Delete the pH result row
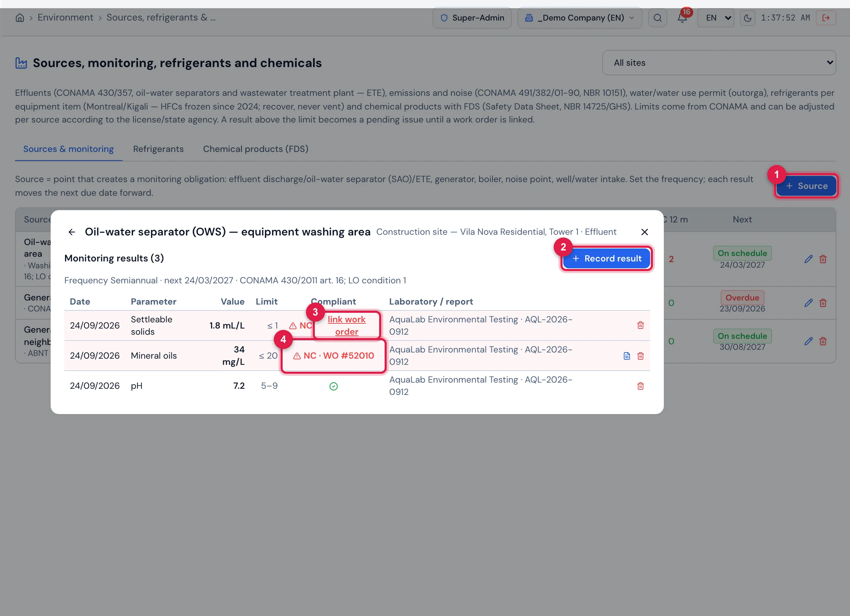This screenshot has width=850, height=616. tap(640, 386)
